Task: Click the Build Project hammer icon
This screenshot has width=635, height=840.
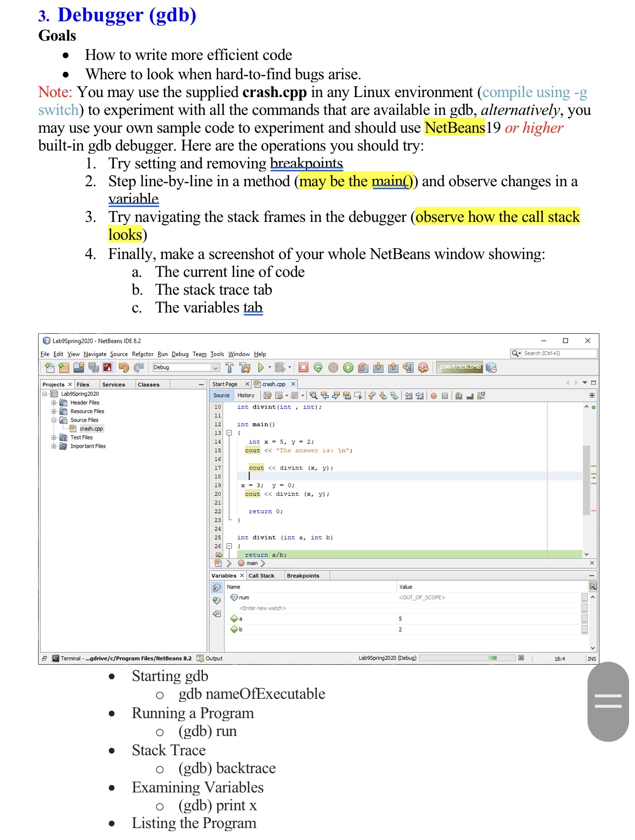Action: (230, 367)
